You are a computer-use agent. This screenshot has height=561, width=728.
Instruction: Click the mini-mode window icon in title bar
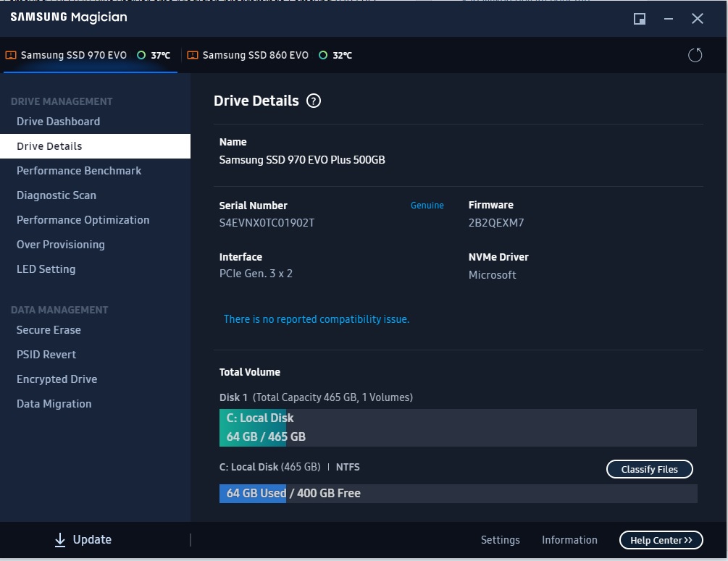pos(640,19)
